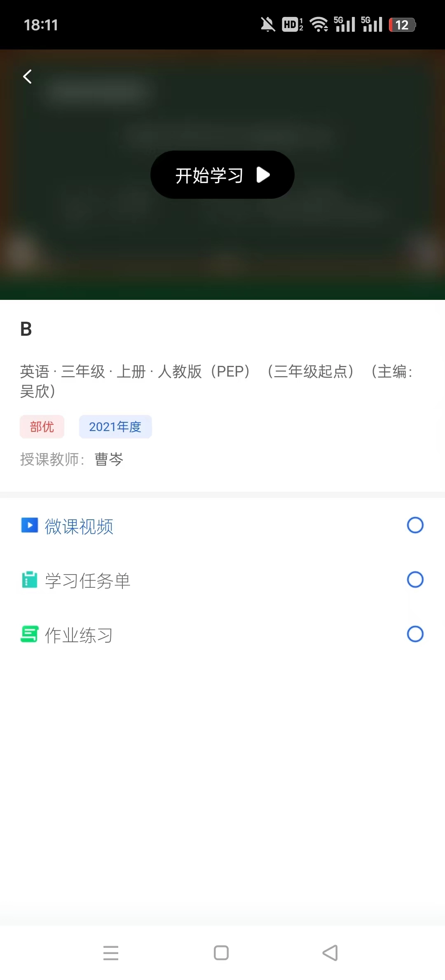Click the 2021年度 tag
The width and height of the screenshot is (445, 980).
[115, 426]
